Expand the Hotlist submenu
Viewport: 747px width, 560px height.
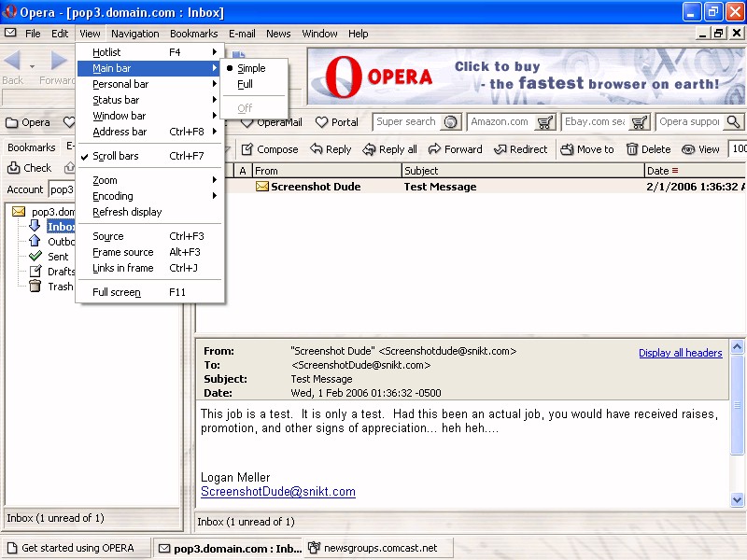click(x=149, y=52)
